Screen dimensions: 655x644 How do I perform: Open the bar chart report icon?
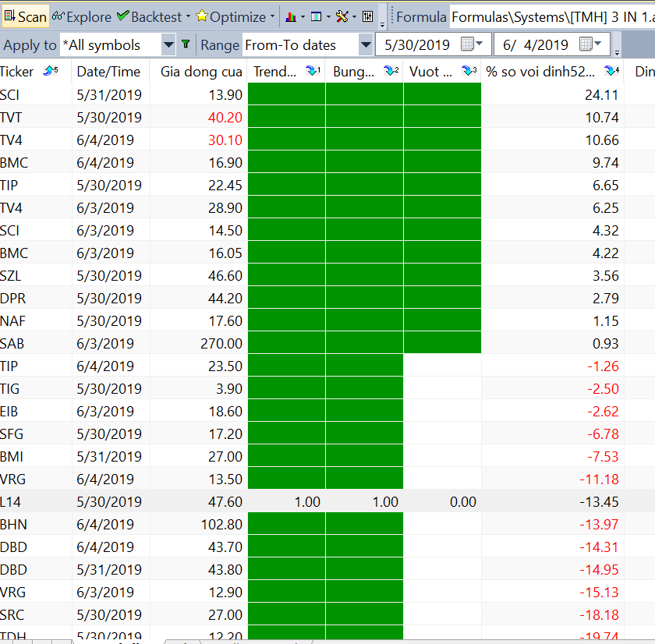coord(290,16)
